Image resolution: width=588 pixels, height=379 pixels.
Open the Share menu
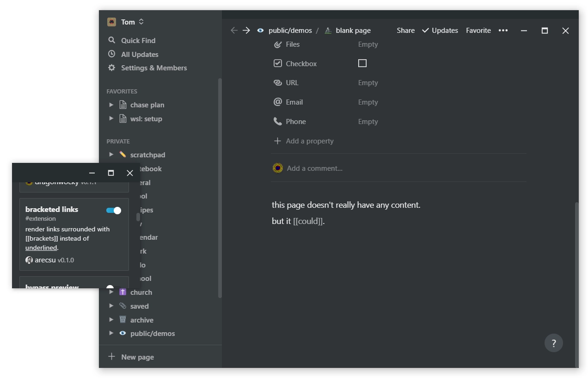coord(405,31)
